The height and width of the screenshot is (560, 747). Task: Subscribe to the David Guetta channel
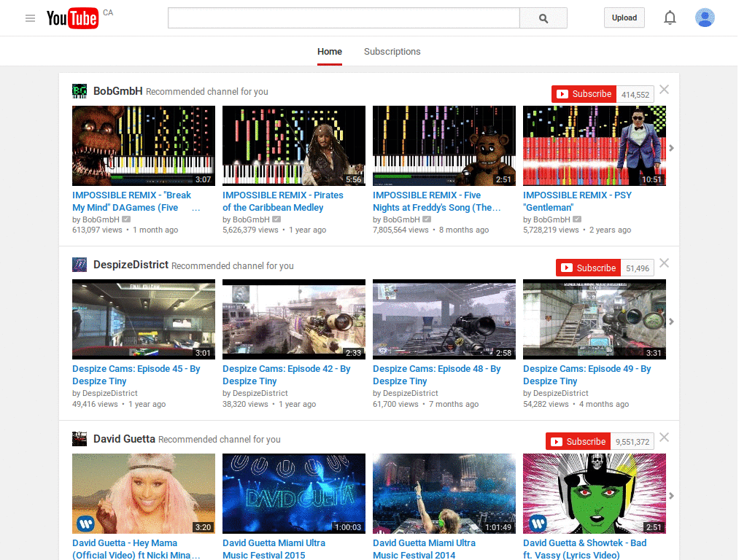point(578,441)
